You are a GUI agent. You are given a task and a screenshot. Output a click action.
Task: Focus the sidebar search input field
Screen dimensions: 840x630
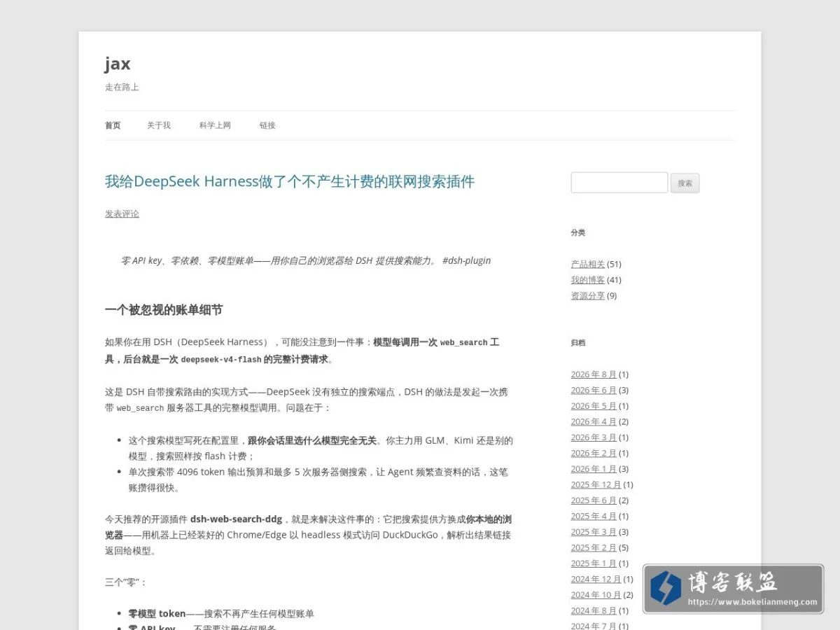(x=619, y=183)
